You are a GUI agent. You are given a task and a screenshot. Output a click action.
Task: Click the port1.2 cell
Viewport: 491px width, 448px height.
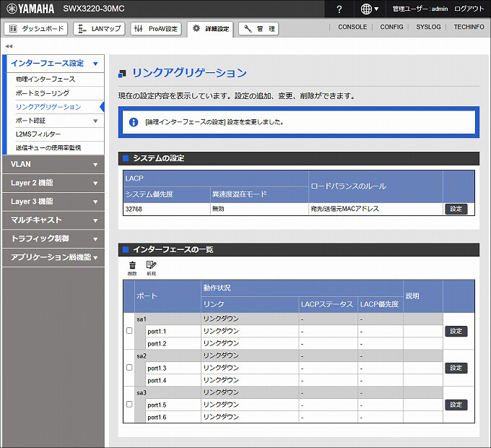click(x=173, y=343)
